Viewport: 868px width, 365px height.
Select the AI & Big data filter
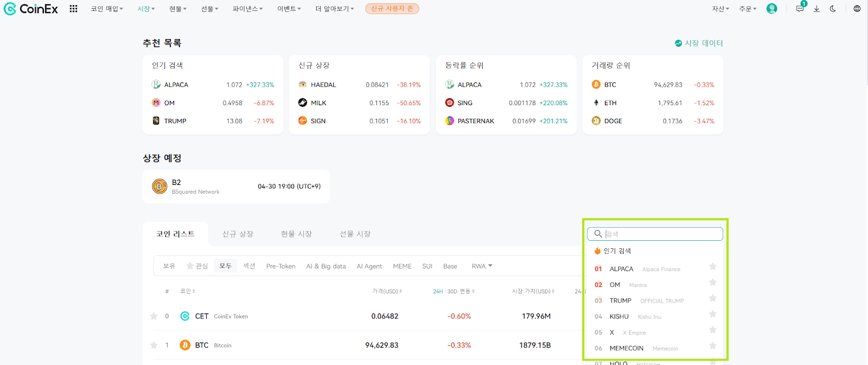click(325, 266)
